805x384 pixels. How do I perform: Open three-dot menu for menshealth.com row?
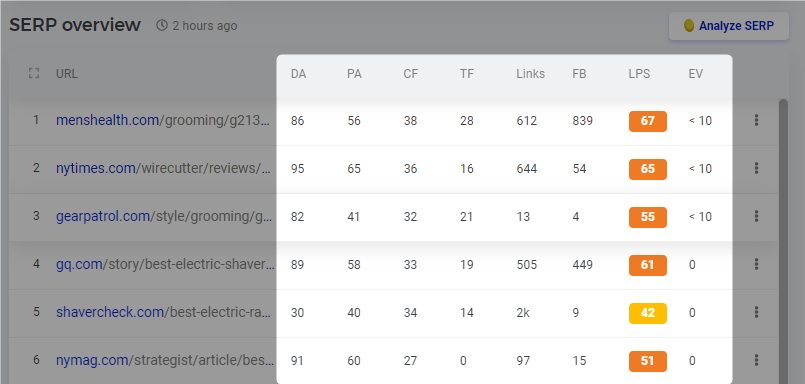click(756, 121)
